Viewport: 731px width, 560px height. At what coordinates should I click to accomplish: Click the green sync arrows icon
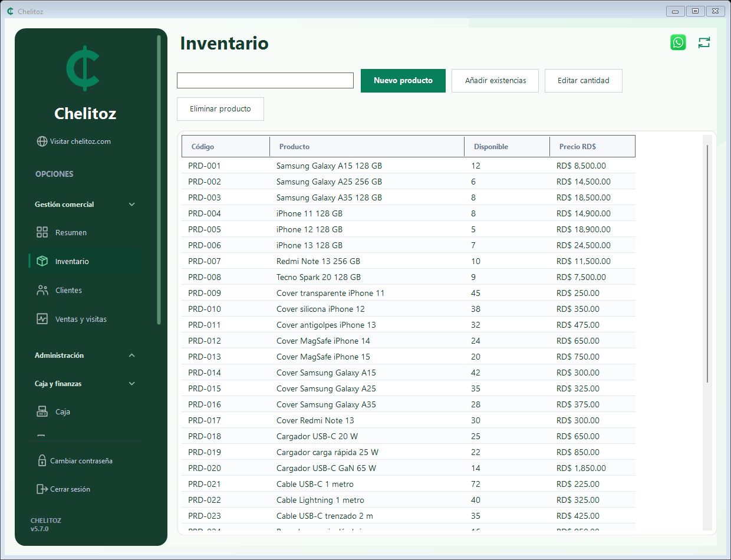click(x=704, y=42)
